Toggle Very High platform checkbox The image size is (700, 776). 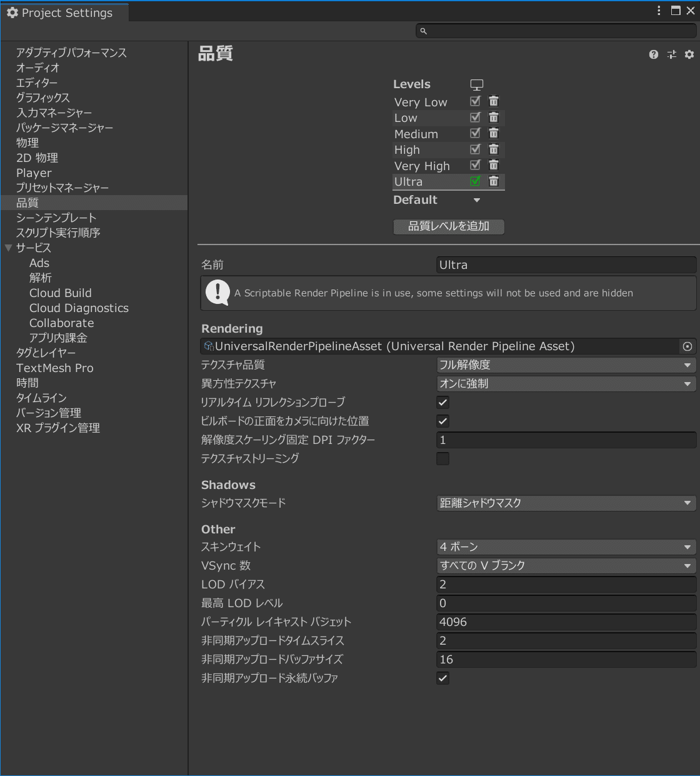pyautogui.click(x=476, y=165)
